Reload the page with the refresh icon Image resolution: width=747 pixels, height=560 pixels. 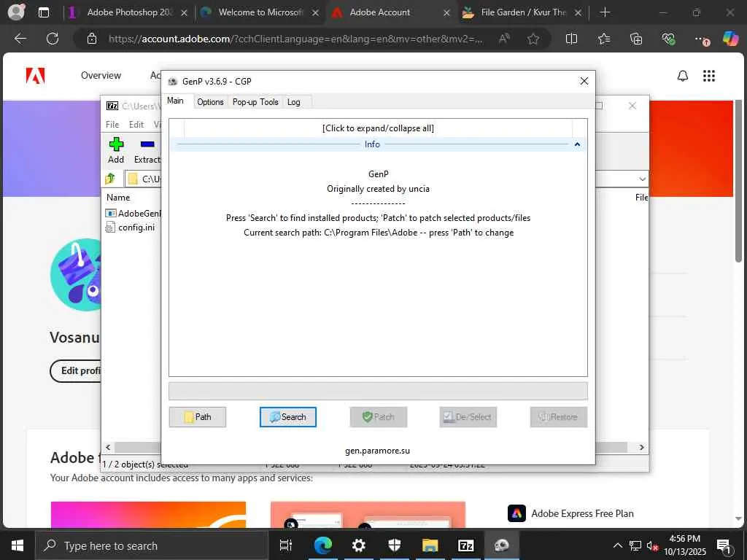53,39
